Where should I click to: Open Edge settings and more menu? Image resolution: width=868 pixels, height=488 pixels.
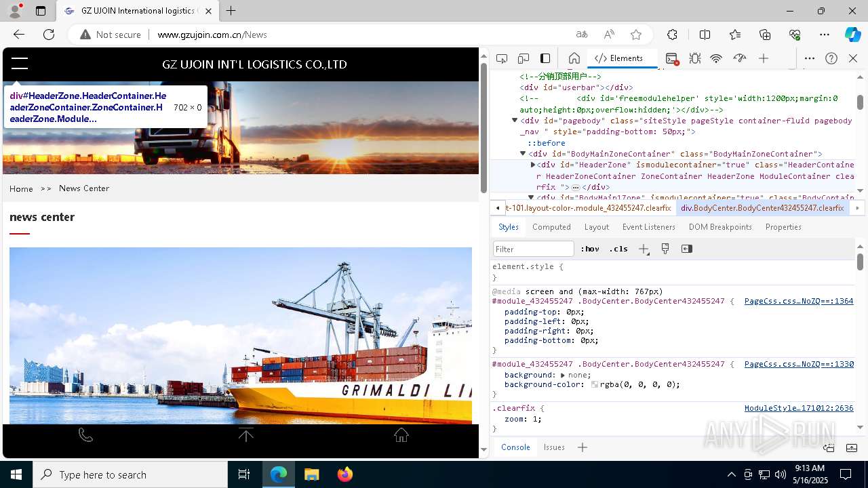[825, 35]
